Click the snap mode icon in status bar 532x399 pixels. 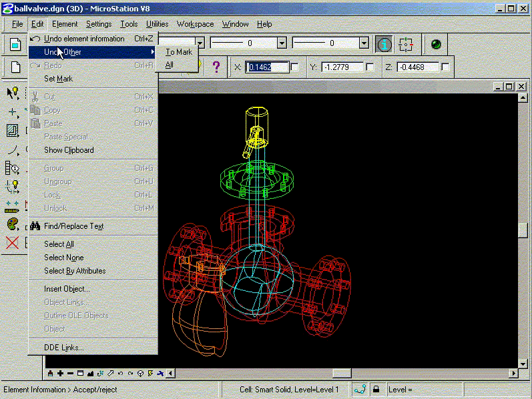[360, 389]
